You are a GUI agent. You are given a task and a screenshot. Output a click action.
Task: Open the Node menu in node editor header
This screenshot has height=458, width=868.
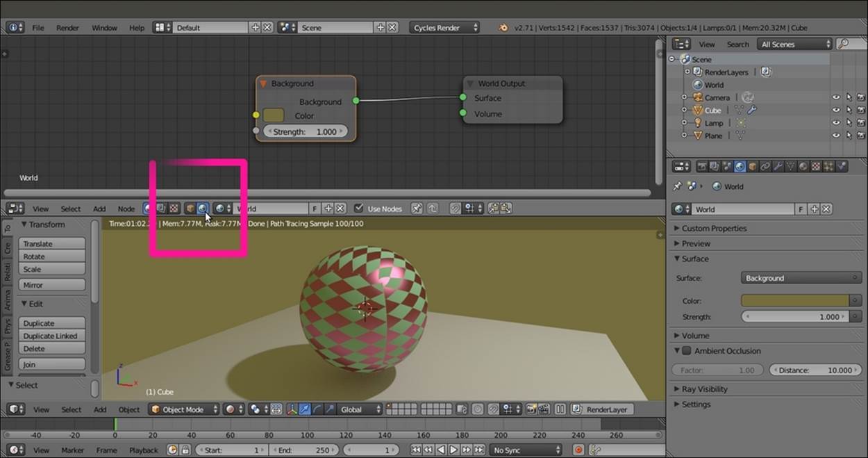click(126, 208)
